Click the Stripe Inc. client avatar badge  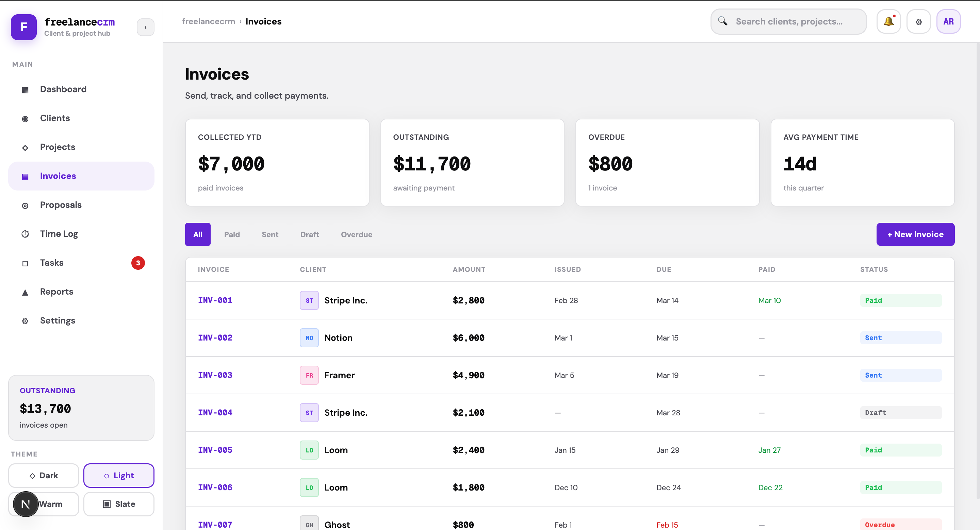[309, 300]
